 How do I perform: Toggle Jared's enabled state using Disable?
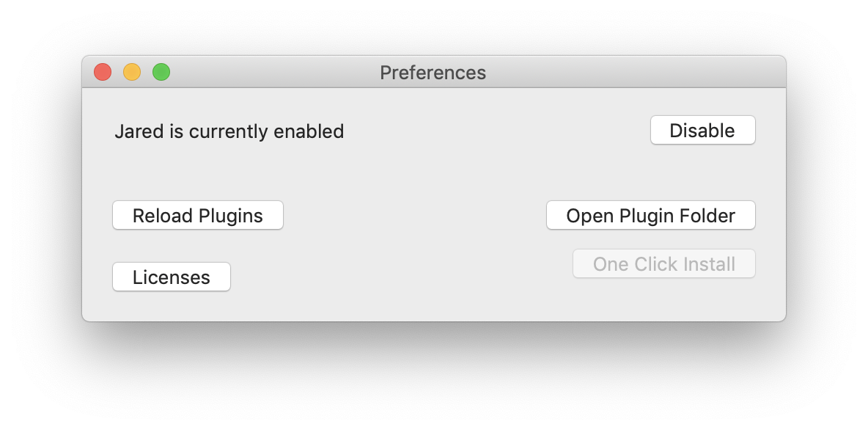[x=702, y=131]
